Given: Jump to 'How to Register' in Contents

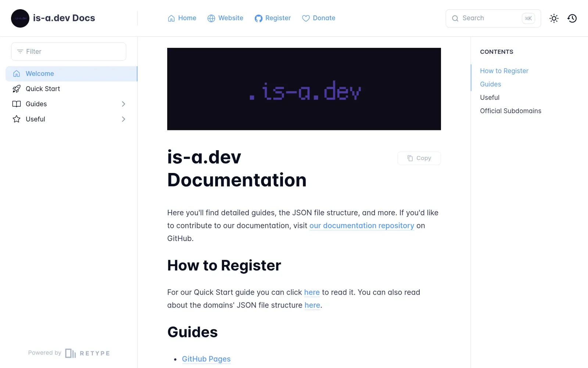Looking at the screenshot, I should [504, 71].
